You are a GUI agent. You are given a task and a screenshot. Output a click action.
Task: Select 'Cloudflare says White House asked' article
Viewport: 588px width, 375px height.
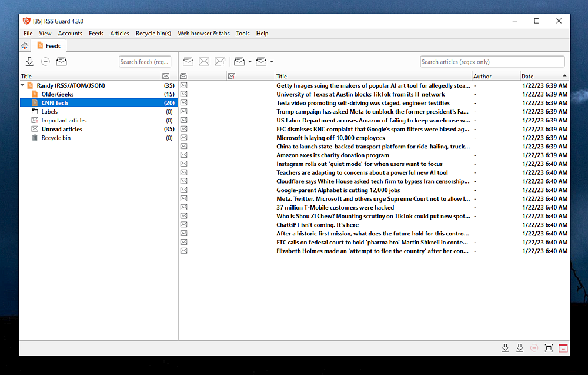coord(374,181)
